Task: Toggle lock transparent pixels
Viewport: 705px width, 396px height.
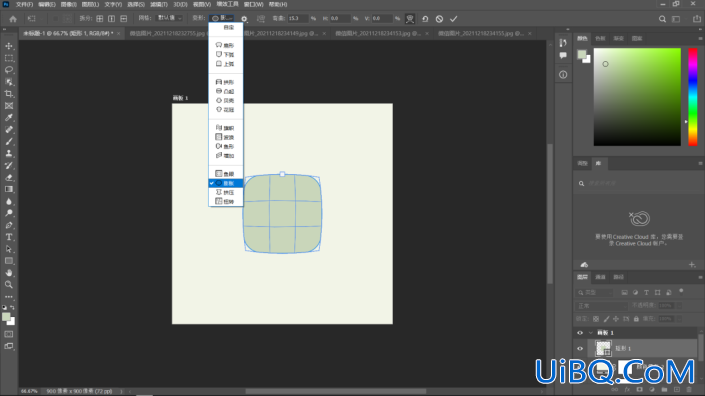Action: [x=596, y=319]
